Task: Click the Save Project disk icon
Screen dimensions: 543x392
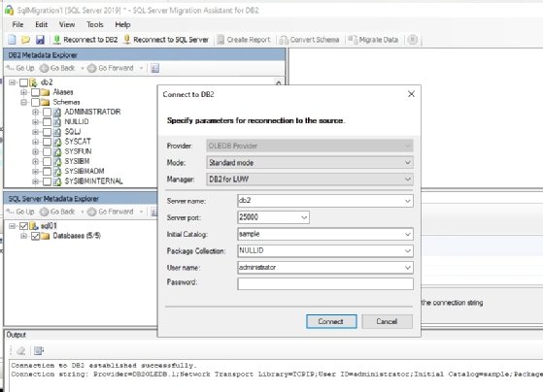Action: point(40,40)
